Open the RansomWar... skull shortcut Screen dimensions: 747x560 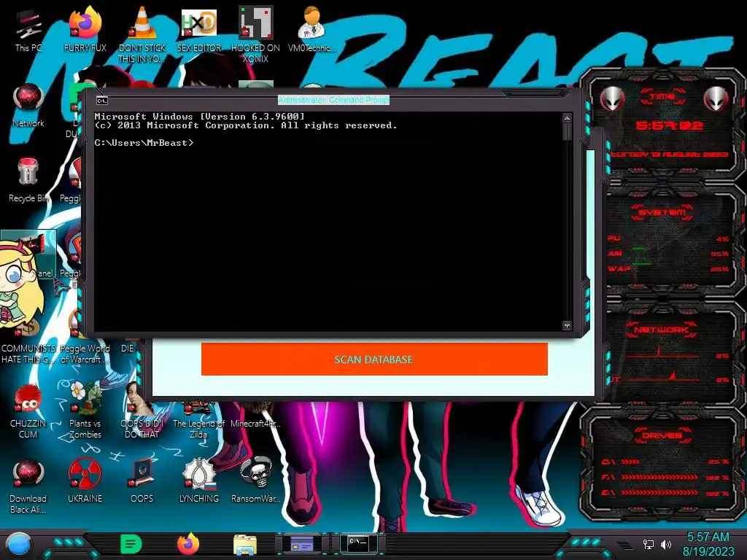point(255,481)
